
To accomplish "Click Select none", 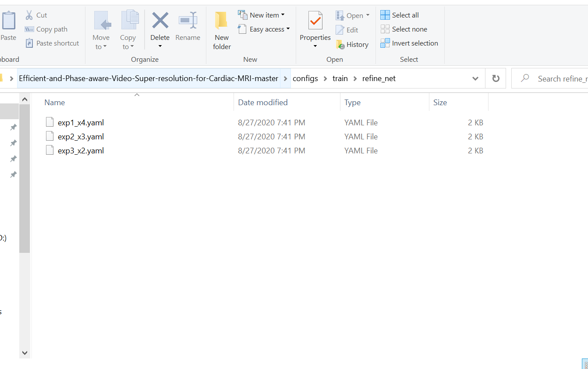I will 404,29.
